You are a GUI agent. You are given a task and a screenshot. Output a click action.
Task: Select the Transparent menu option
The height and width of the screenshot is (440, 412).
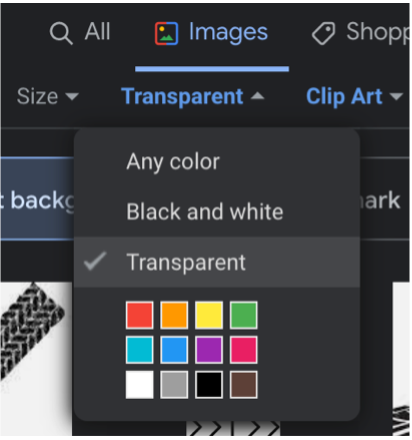(217, 262)
